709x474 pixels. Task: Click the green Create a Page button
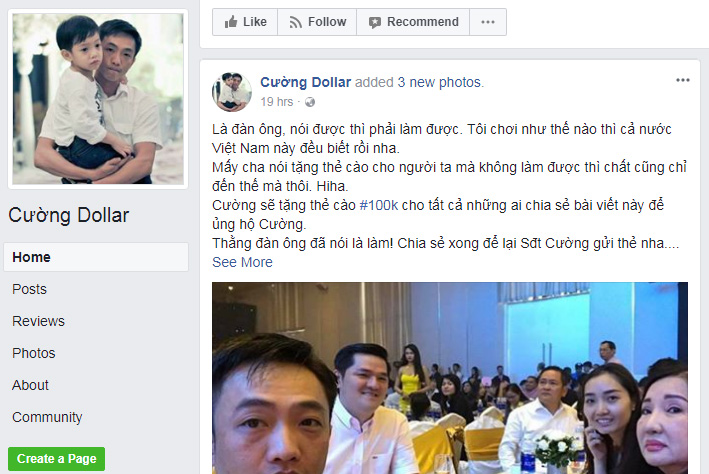(57, 459)
